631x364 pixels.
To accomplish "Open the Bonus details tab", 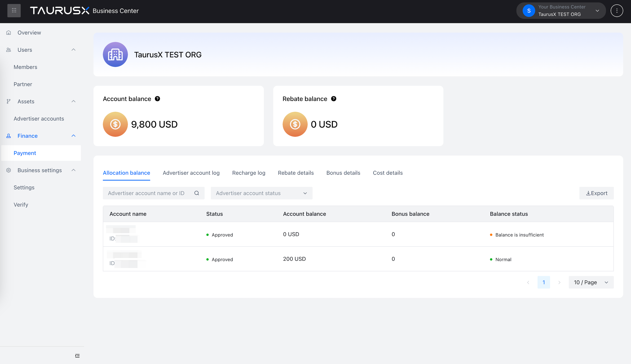I will (343, 173).
